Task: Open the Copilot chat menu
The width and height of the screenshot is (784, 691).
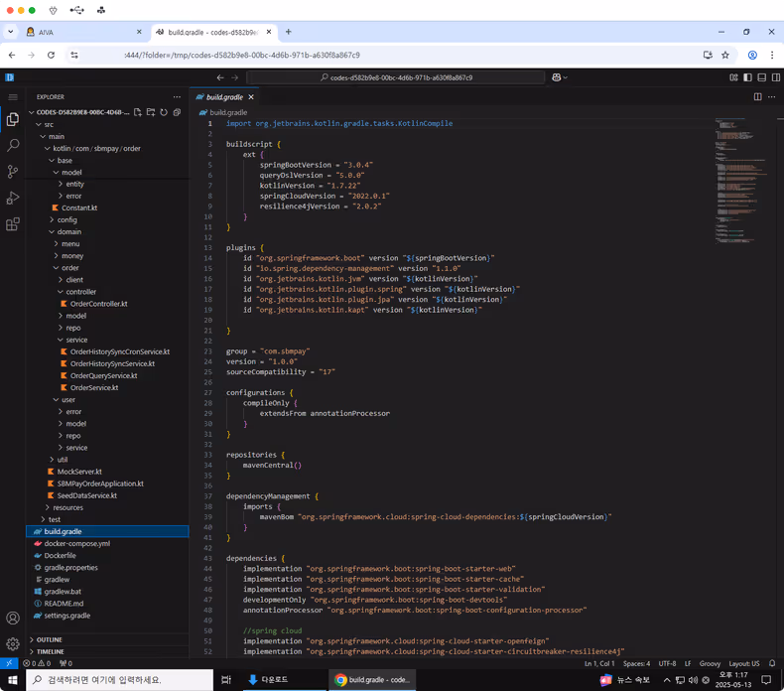Action: click(x=560, y=77)
